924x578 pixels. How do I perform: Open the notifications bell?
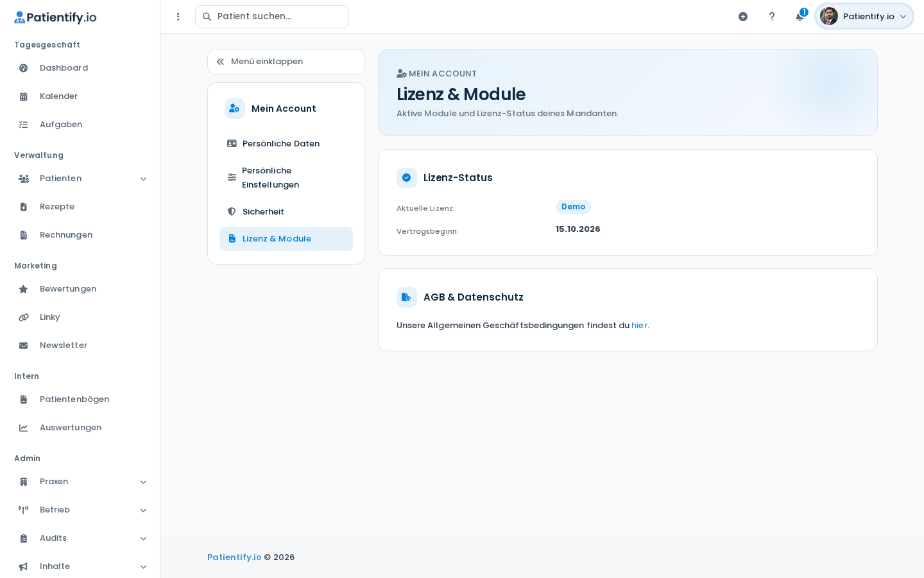click(800, 16)
